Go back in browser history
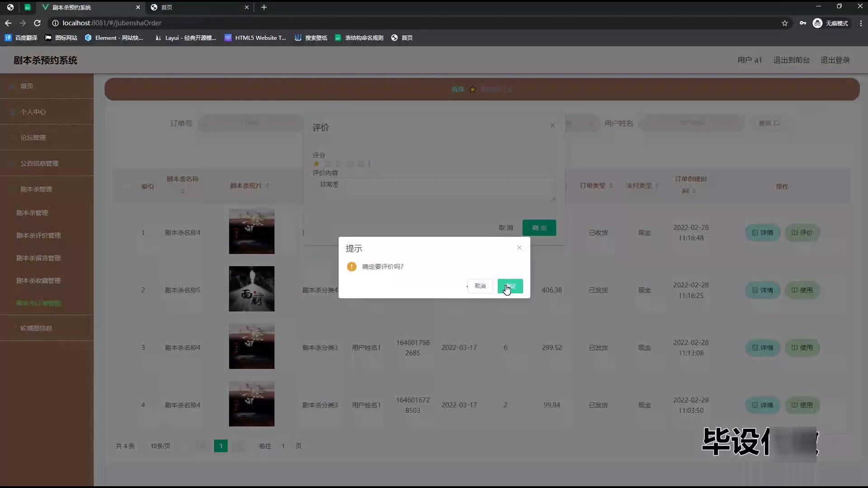The image size is (868, 488). [8, 23]
